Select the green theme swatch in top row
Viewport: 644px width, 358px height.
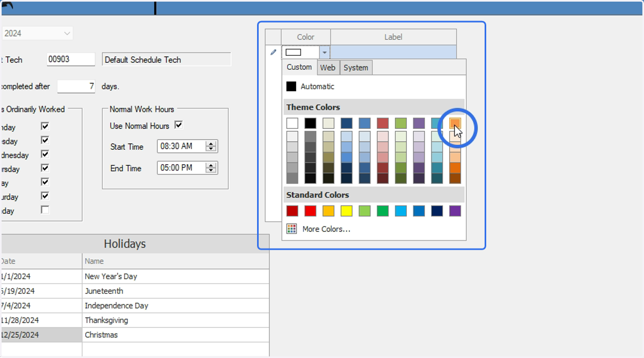coord(401,123)
